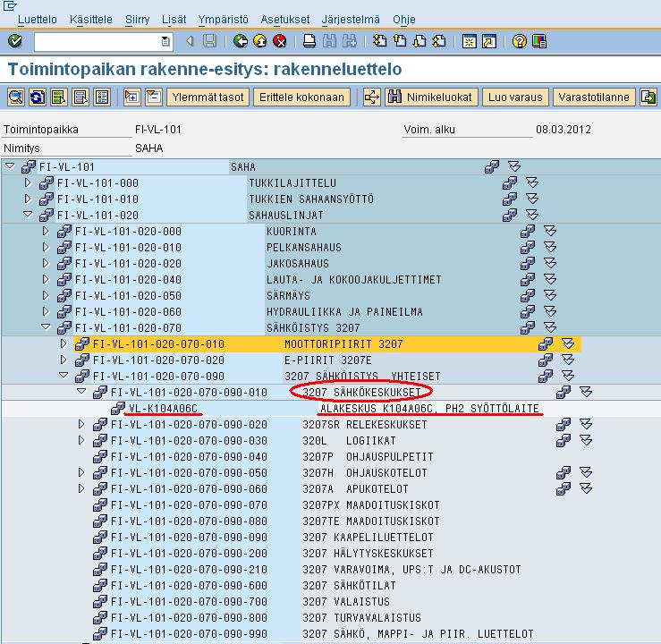Screen dimensions: 661x644
Task: Cancel with the red X icon
Action: [279, 41]
